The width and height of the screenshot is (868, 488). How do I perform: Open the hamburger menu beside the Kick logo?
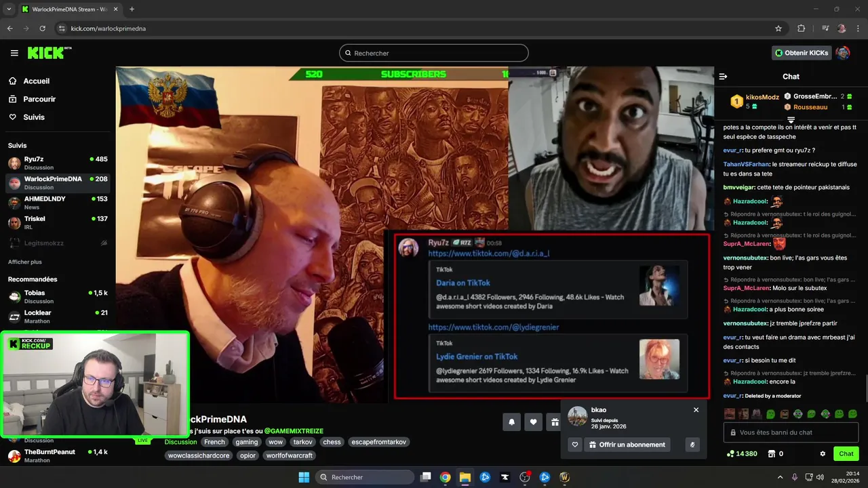coord(14,53)
